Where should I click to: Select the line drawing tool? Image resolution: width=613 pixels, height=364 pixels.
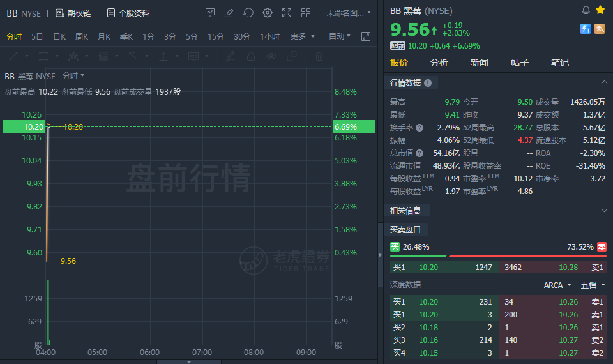pyautogui.click(x=13, y=56)
